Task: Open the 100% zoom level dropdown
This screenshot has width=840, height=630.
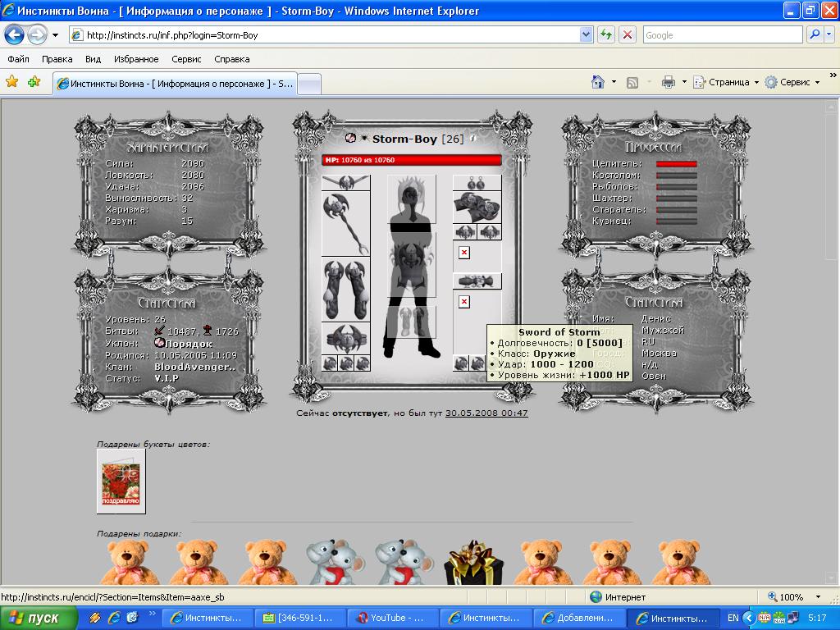Action: point(818,597)
